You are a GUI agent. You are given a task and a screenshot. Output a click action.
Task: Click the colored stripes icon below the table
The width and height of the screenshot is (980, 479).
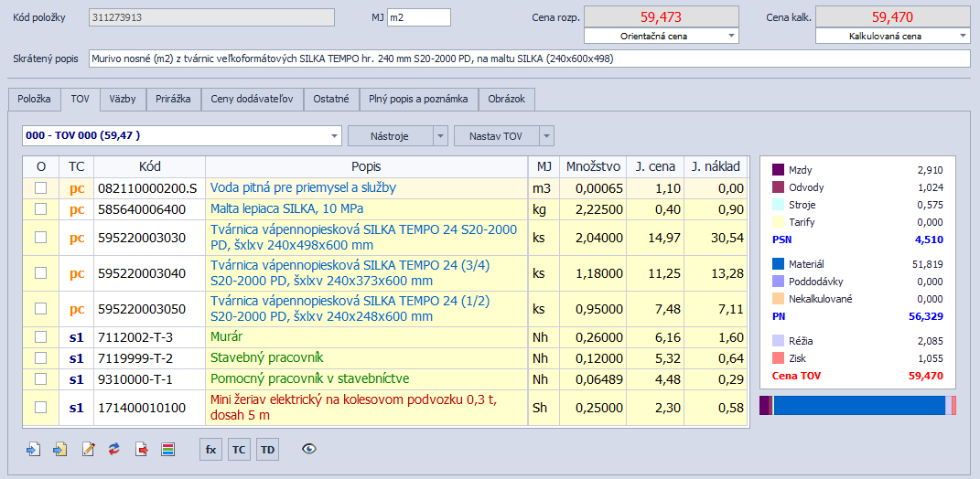tap(167, 449)
